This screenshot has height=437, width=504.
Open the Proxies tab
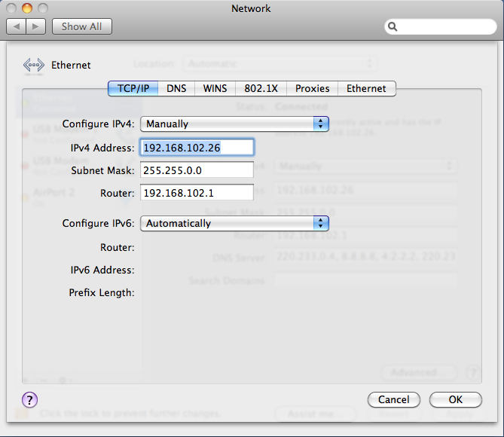pos(313,88)
